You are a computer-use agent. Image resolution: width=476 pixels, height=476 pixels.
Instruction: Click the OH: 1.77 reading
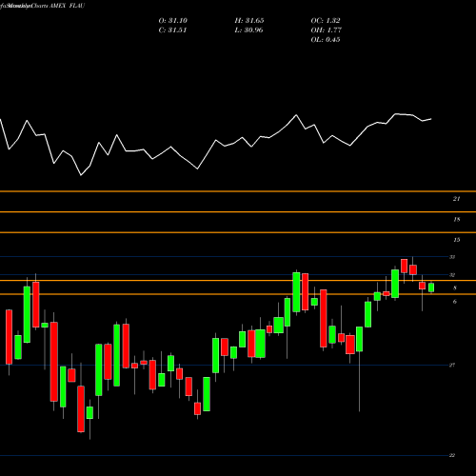326,30
